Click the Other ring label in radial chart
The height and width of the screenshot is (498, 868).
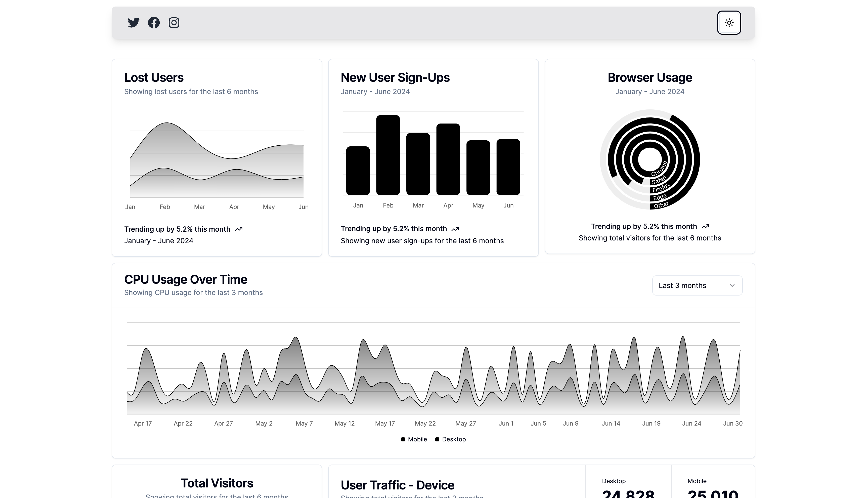661,205
